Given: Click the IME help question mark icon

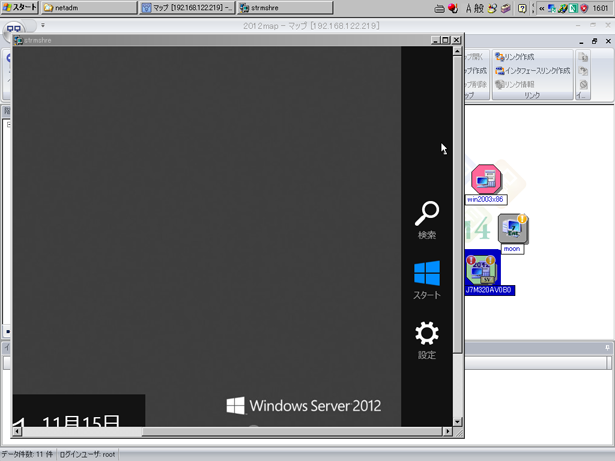Looking at the screenshot, I should coord(522,8).
